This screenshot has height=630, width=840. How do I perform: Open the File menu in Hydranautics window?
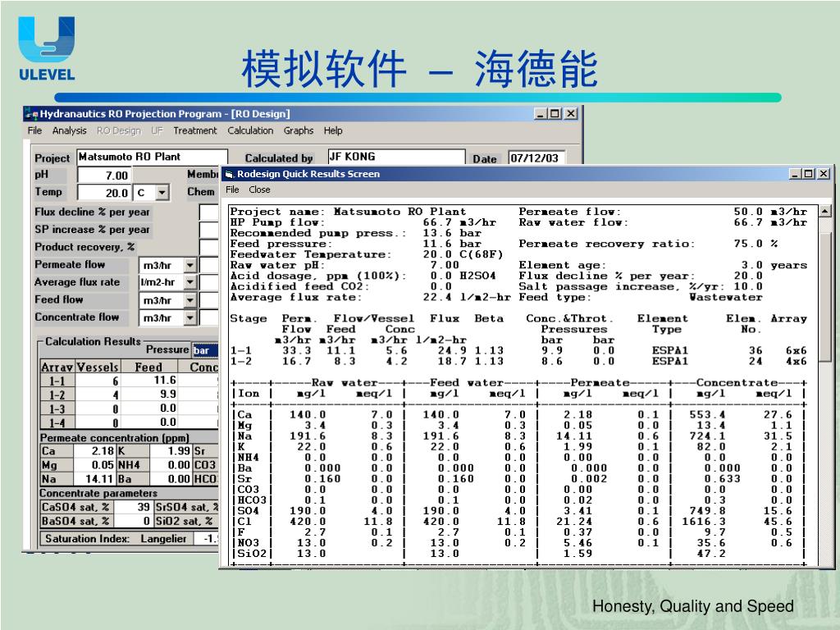(x=34, y=130)
